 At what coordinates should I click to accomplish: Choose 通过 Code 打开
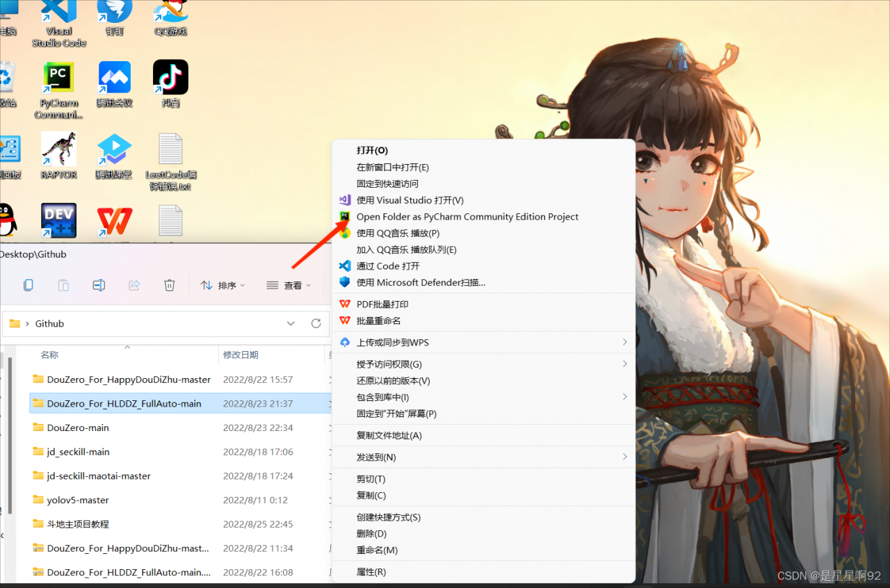click(388, 266)
